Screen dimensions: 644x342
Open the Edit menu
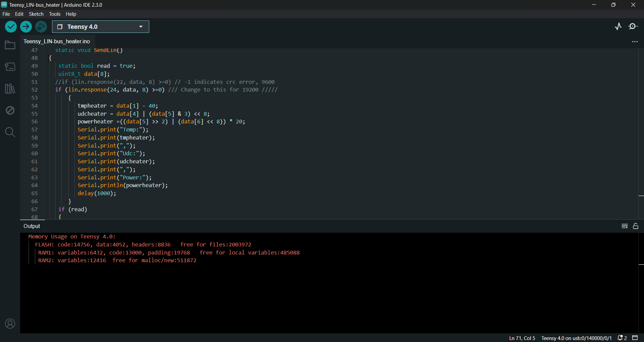[19, 14]
